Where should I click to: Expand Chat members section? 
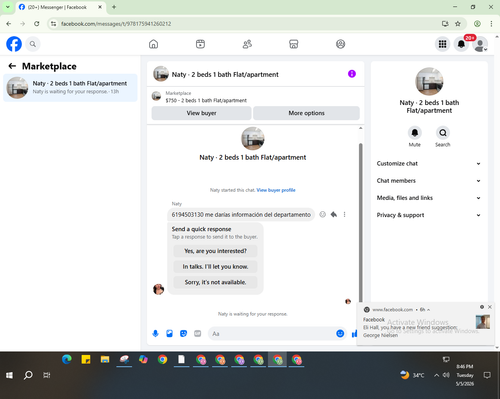[x=429, y=181]
